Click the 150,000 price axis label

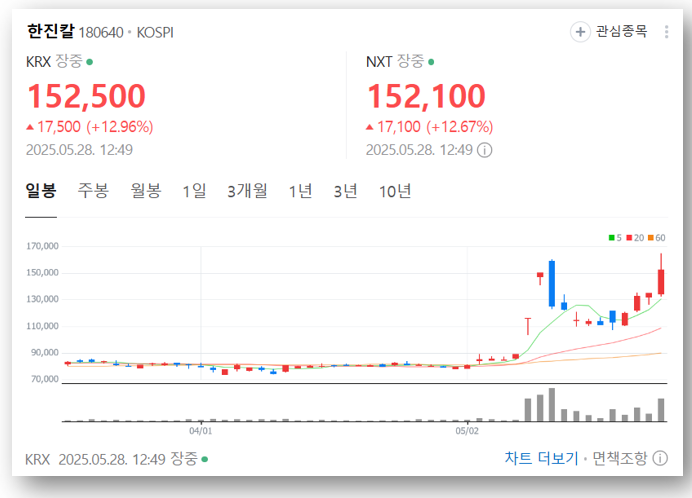[x=42, y=273]
